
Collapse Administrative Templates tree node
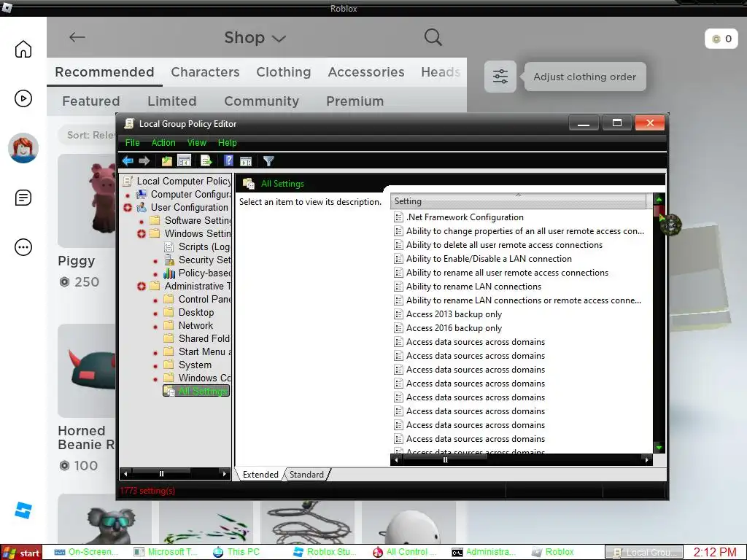tap(141, 286)
